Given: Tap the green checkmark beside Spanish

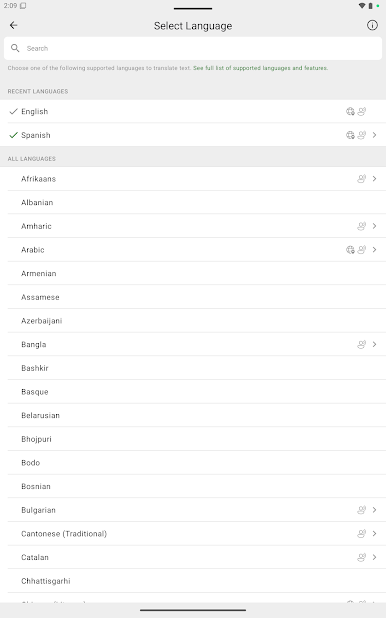Looking at the screenshot, I should [x=13, y=135].
